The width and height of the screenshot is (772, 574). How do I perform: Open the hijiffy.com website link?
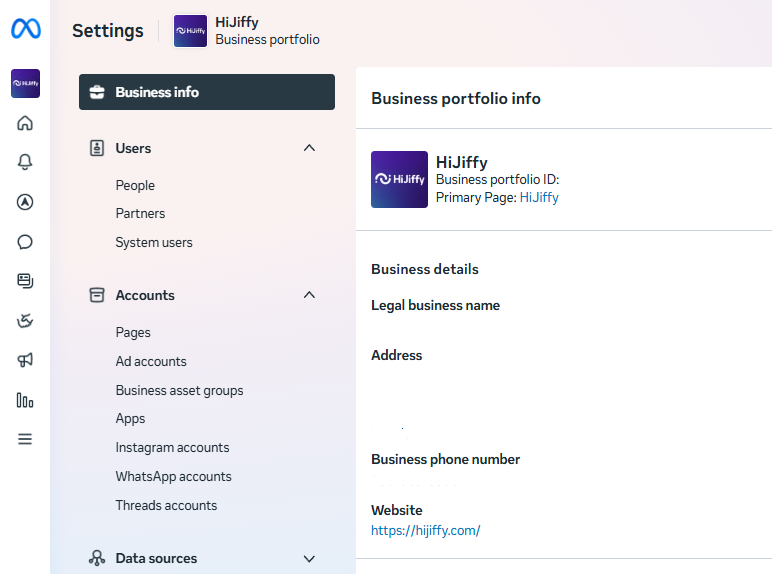(x=425, y=531)
